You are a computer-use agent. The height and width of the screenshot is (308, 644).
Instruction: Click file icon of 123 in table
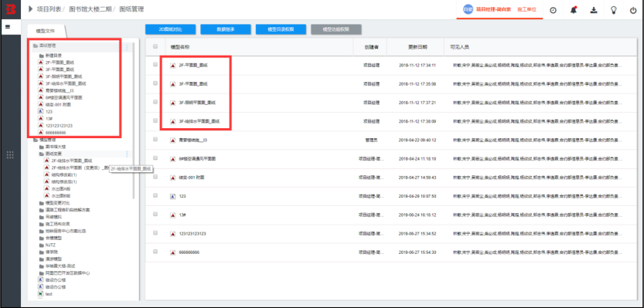(x=173, y=196)
